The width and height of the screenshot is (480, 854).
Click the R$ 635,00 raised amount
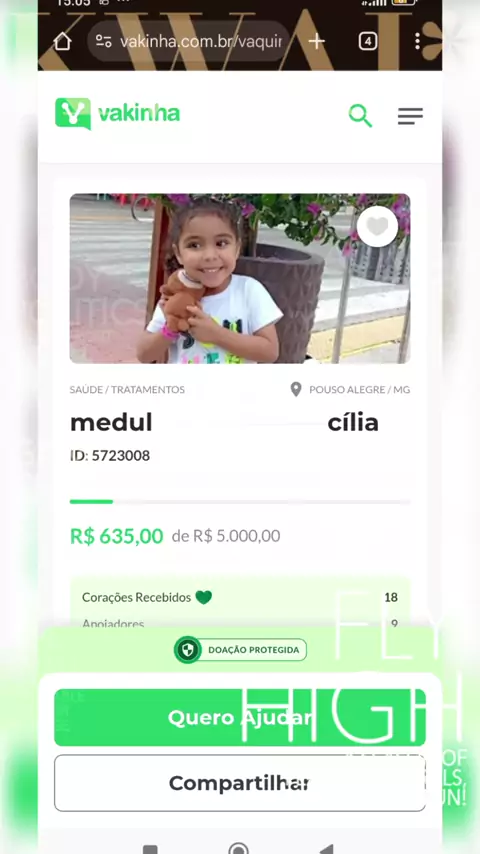(x=117, y=536)
